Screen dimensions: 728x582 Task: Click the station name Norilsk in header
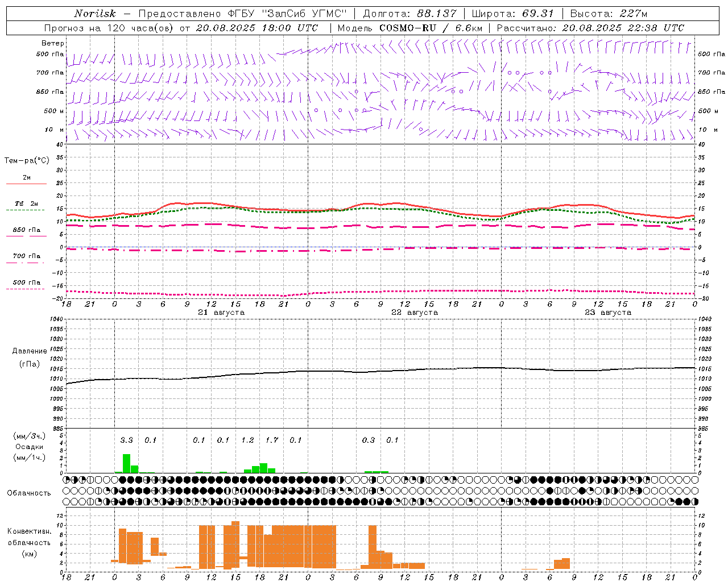(x=95, y=14)
